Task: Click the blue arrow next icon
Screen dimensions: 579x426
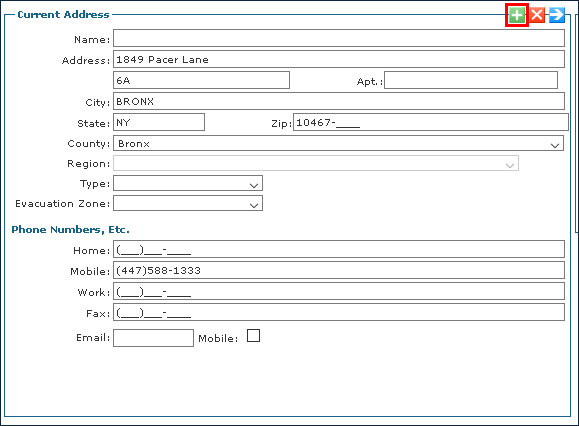Action: (x=557, y=15)
